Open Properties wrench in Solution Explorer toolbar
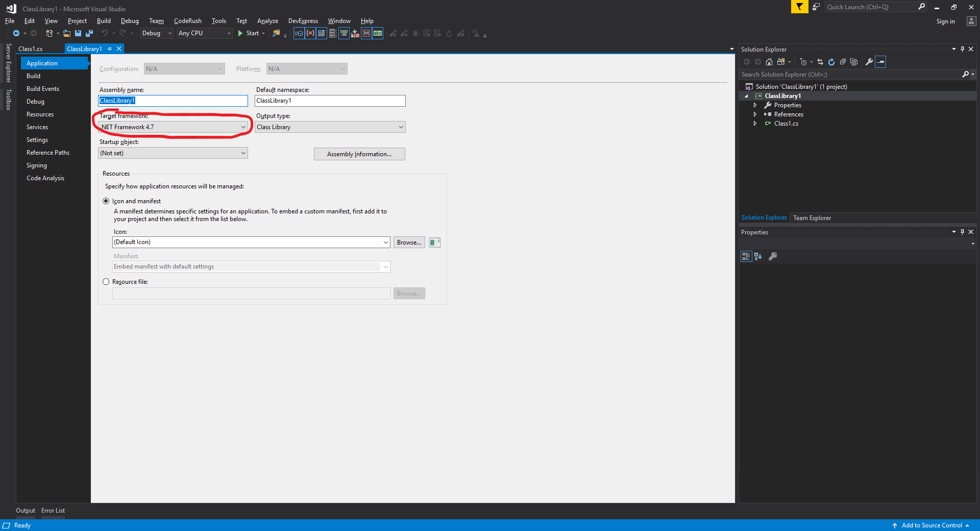The width and height of the screenshot is (980, 531). (x=869, y=62)
